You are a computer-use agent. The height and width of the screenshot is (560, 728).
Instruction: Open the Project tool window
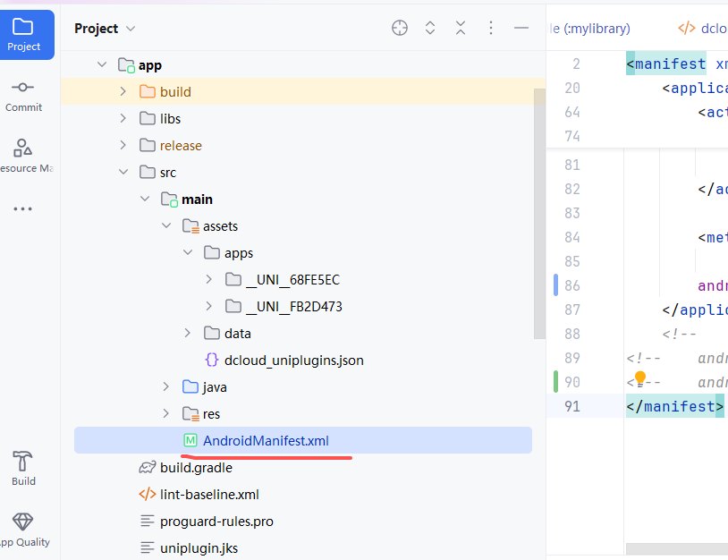(x=23, y=35)
